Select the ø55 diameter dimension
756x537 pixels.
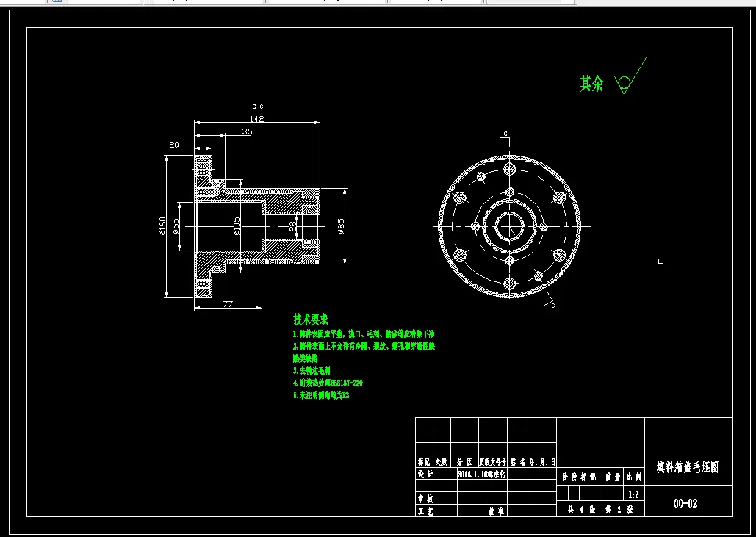[x=176, y=226]
